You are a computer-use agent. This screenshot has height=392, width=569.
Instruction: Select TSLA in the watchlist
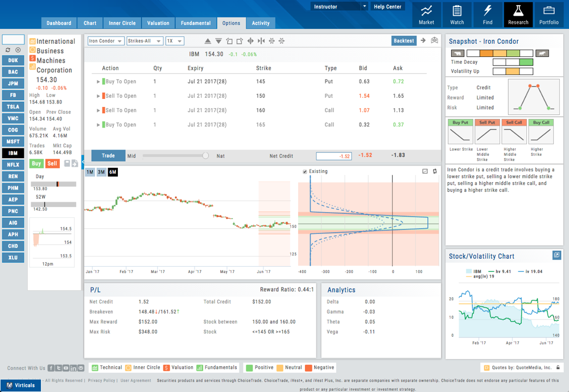click(13, 107)
